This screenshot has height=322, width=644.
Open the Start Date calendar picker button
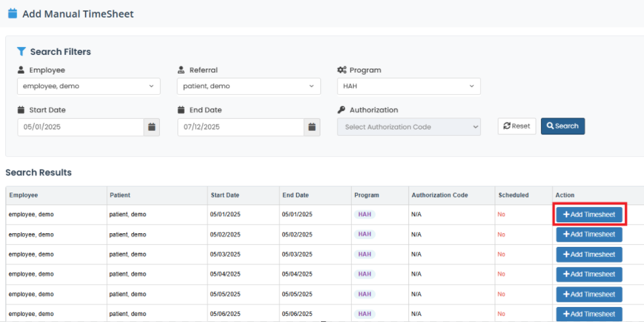151,127
